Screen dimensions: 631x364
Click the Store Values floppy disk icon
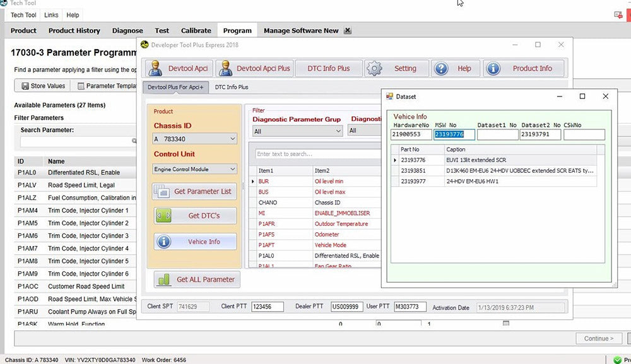(25, 86)
